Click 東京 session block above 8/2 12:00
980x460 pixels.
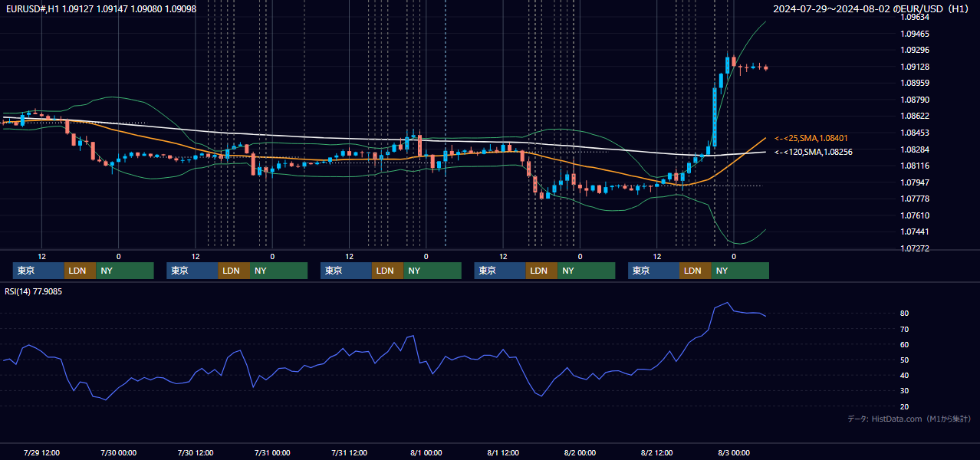(x=654, y=271)
